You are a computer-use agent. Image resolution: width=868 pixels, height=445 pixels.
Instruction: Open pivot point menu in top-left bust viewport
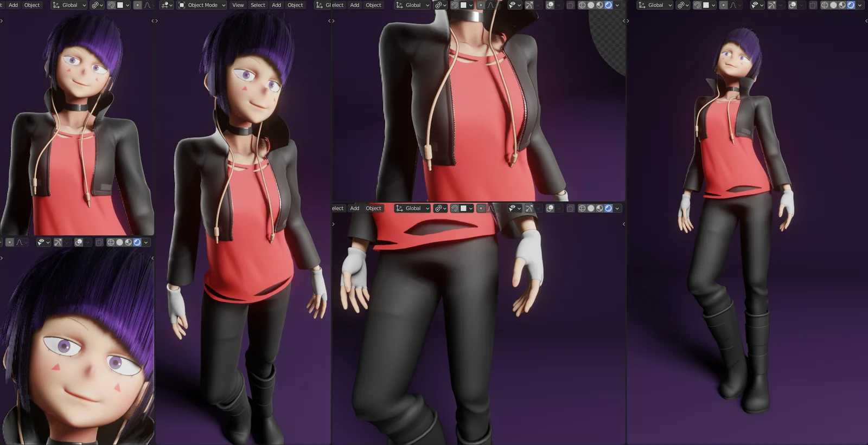97,5
